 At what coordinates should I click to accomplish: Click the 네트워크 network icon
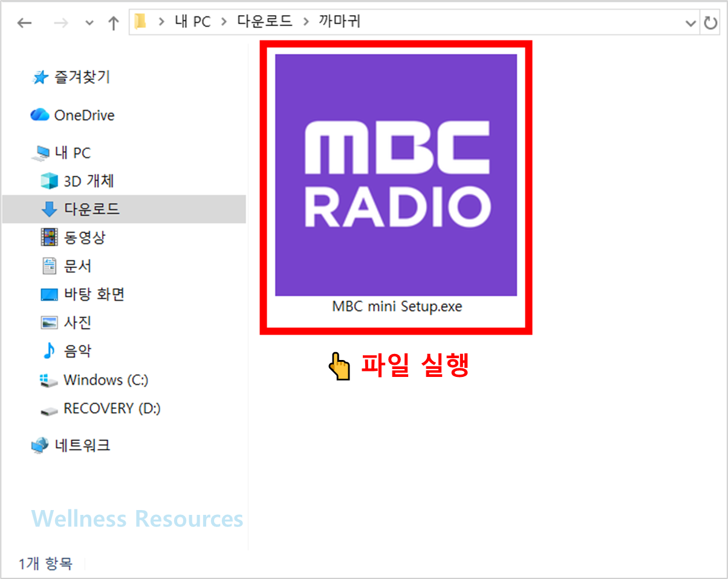(x=40, y=446)
